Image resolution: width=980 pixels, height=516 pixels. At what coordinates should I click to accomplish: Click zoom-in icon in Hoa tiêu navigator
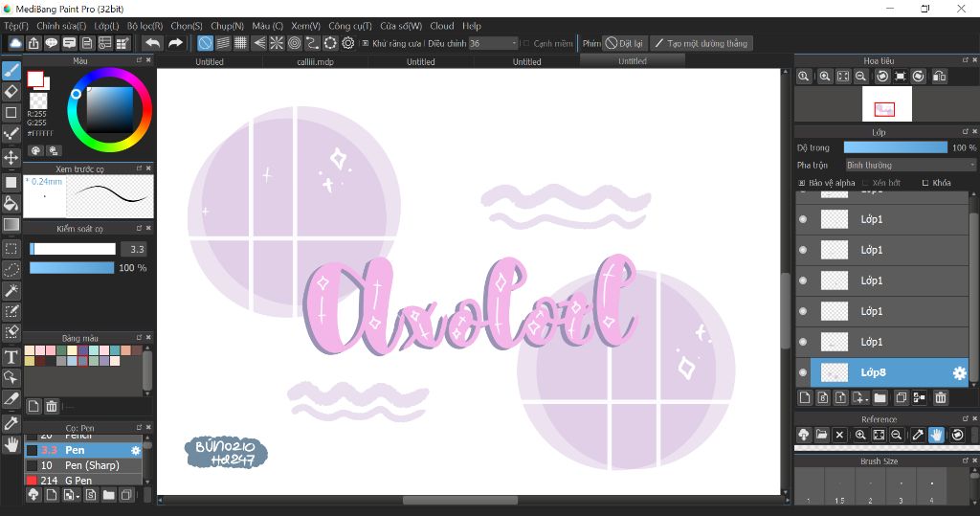[x=825, y=77]
